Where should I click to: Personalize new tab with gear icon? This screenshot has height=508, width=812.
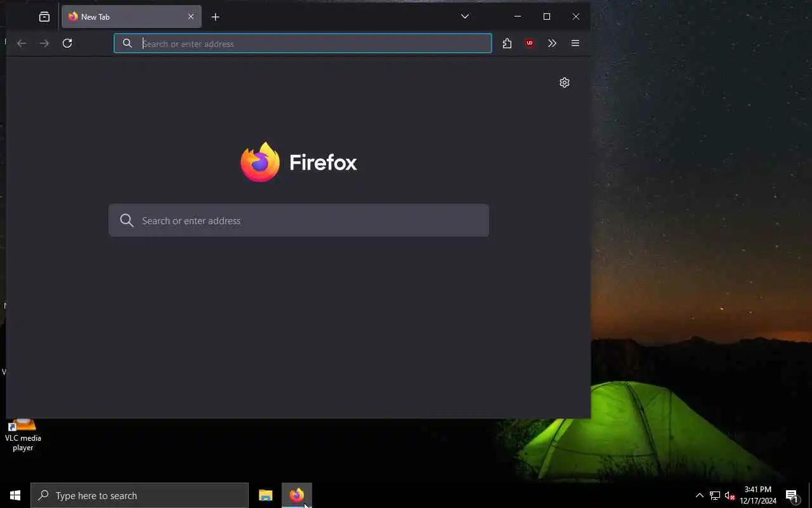click(x=565, y=83)
